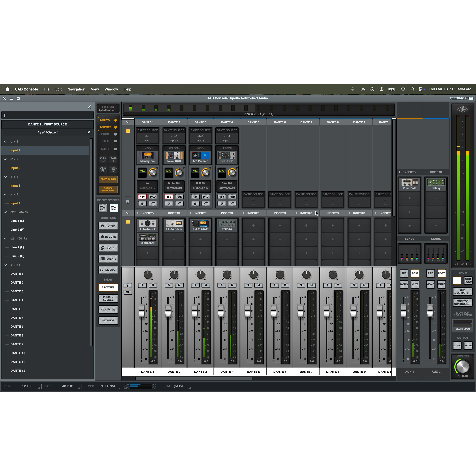476x476 pixels.
Task: Collapse the e1x-1 device tree
Action: (x=5, y=142)
